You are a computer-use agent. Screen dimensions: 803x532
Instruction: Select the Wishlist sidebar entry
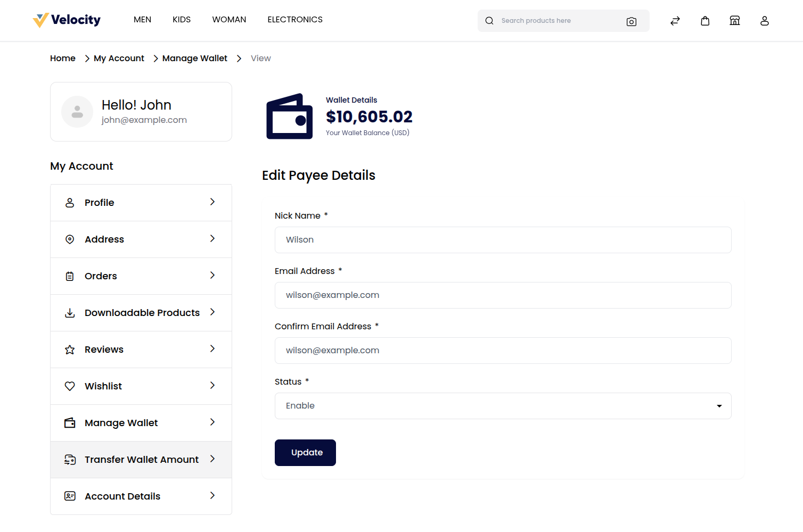(x=103, y=386)
